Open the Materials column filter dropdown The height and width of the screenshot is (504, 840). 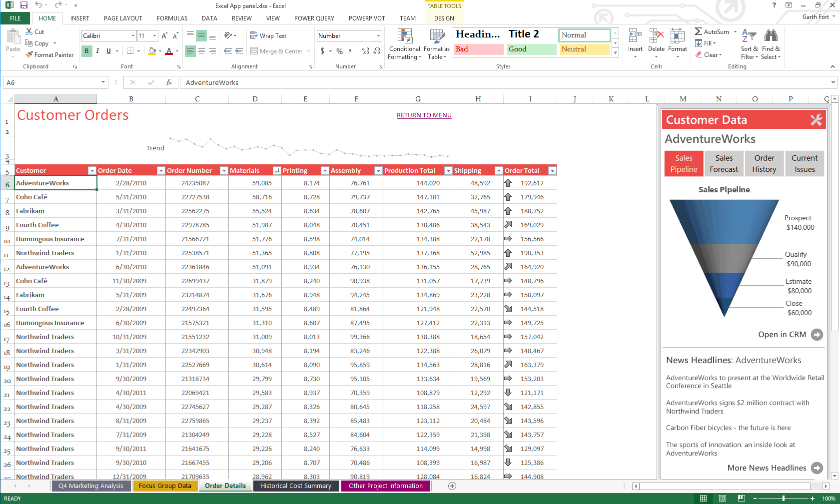point(277,171)
